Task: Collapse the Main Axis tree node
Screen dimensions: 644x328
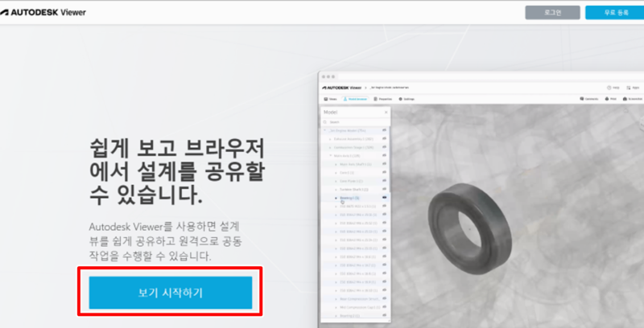Action: 330,156
